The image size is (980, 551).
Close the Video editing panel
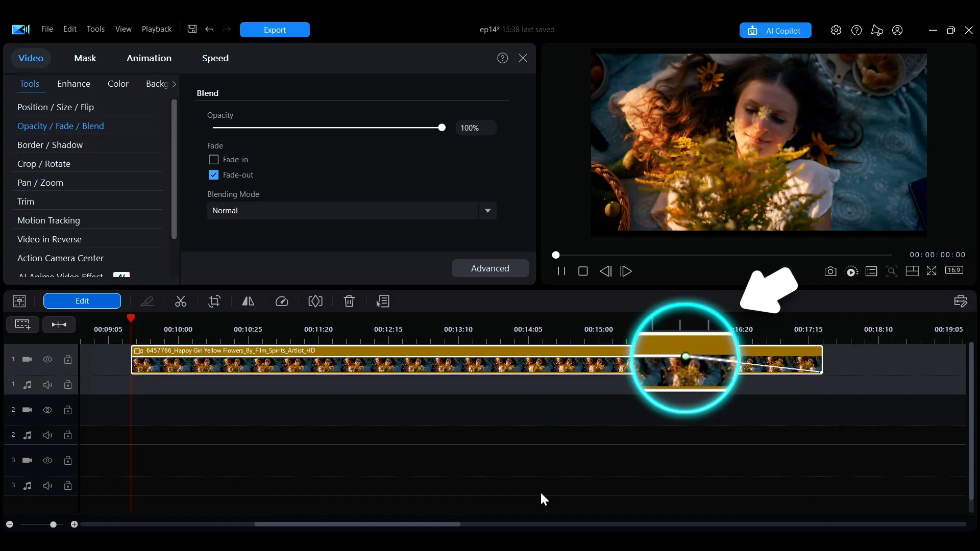point(523,58)
